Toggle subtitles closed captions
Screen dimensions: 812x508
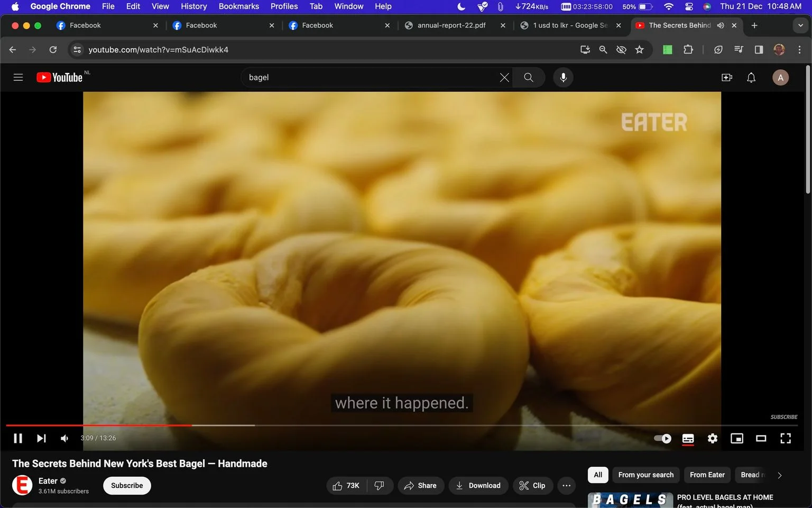[x=688, y=438]
